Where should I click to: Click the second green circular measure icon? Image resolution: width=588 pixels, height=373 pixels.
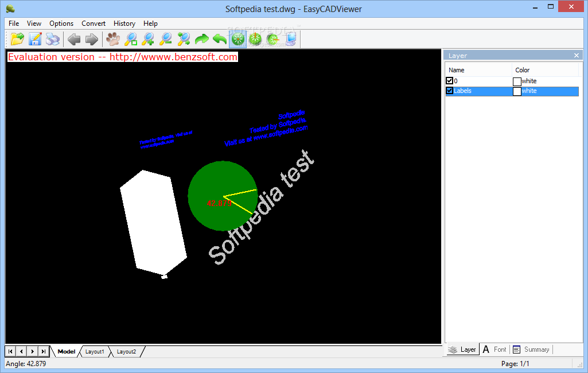click(255, 39)
